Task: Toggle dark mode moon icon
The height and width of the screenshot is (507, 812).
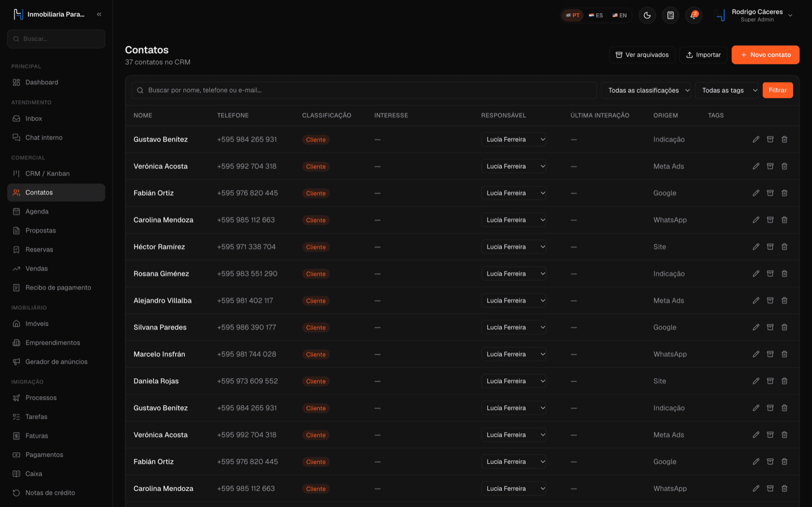Action: [x=647, y=15]
